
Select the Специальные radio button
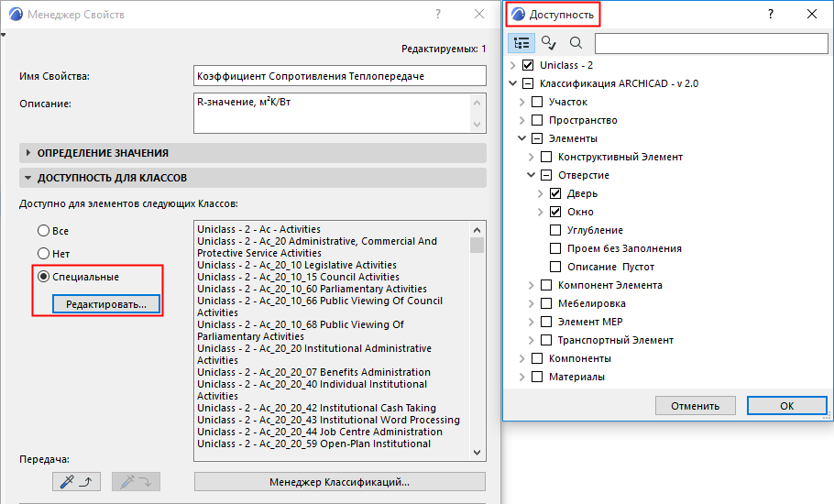44,277
